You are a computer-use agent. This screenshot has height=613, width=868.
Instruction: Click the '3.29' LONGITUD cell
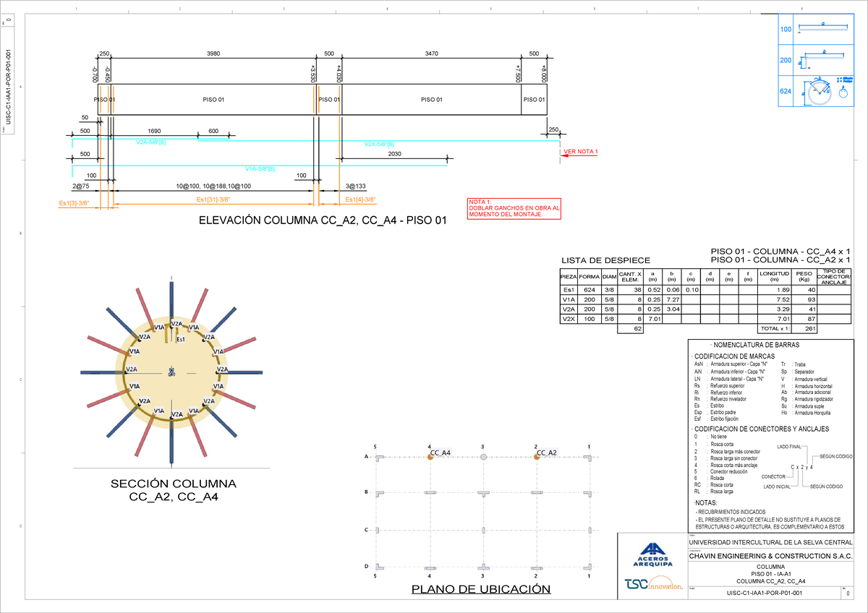774,309
